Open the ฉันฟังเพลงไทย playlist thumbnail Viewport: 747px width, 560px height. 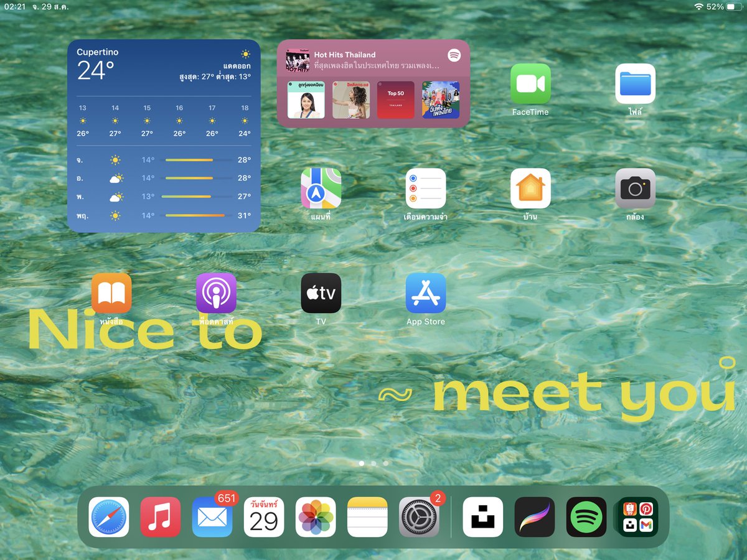[x=441, y=100]
